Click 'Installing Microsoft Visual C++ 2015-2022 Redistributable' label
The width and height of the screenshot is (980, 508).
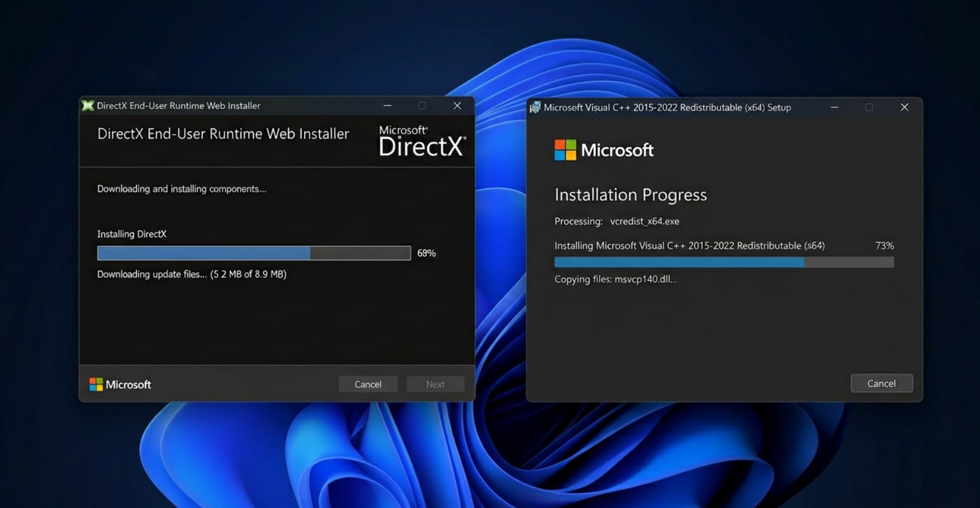(x=689, y=246)
